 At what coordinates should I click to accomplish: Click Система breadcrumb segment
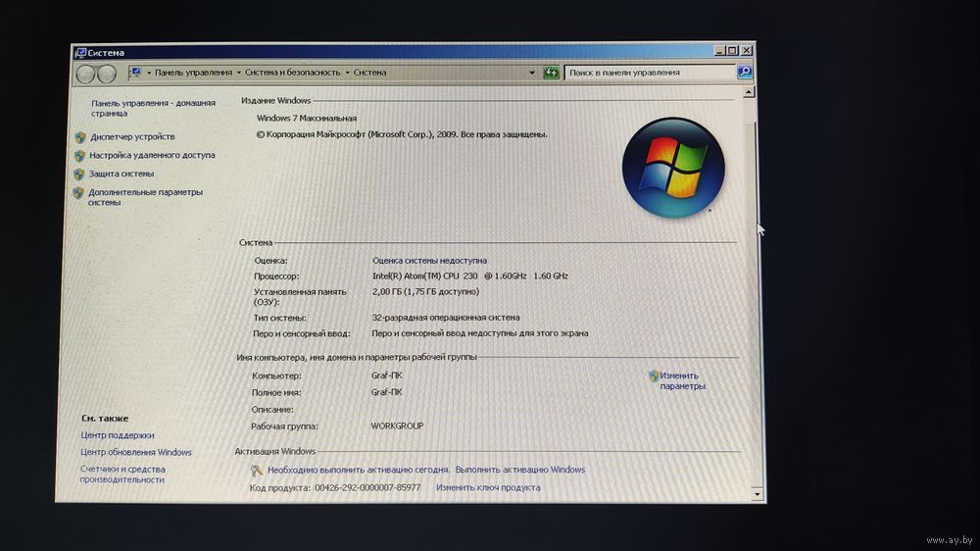coord(370,73)
